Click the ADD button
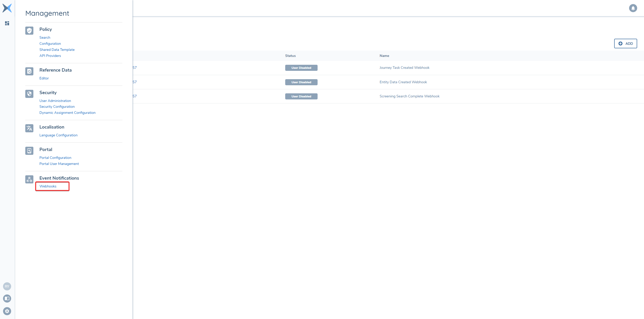Image resolution: width=644 pixels, height=319 pixels. point(625,43)
